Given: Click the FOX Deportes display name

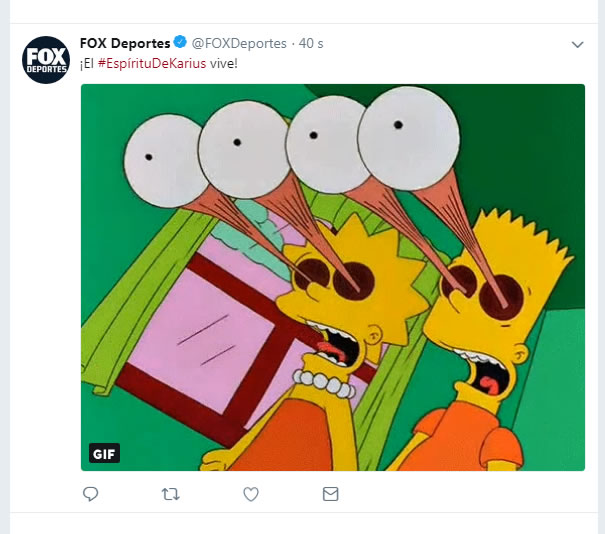Looking at the screenshot, I should coord(125,43).
